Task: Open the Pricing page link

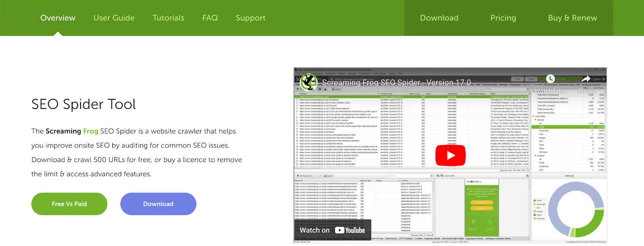Action: click(503, 18)
